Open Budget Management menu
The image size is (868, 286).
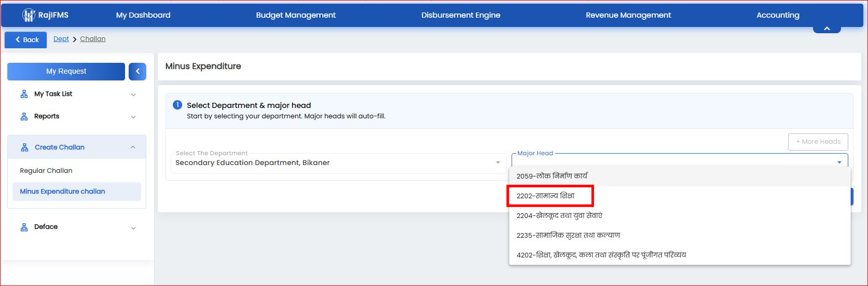coord(296,15)
